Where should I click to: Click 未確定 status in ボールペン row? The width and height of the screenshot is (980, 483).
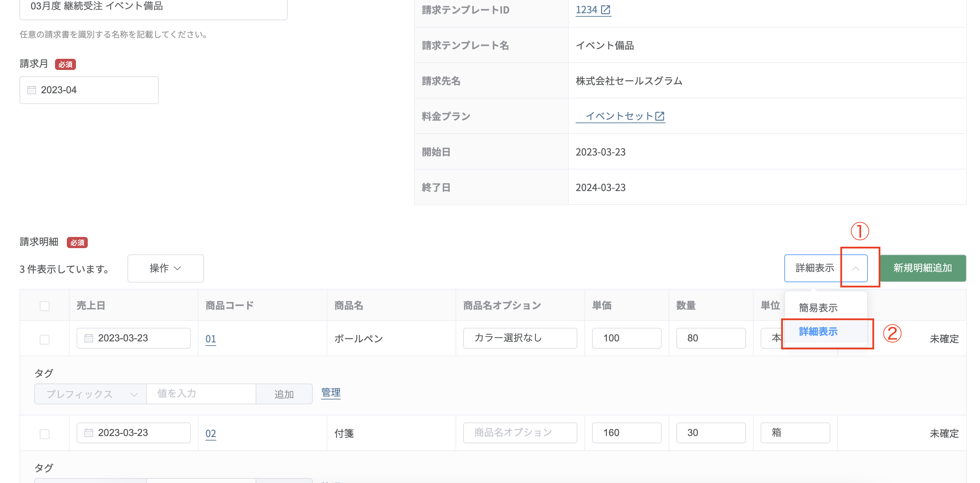coord(944,339)
